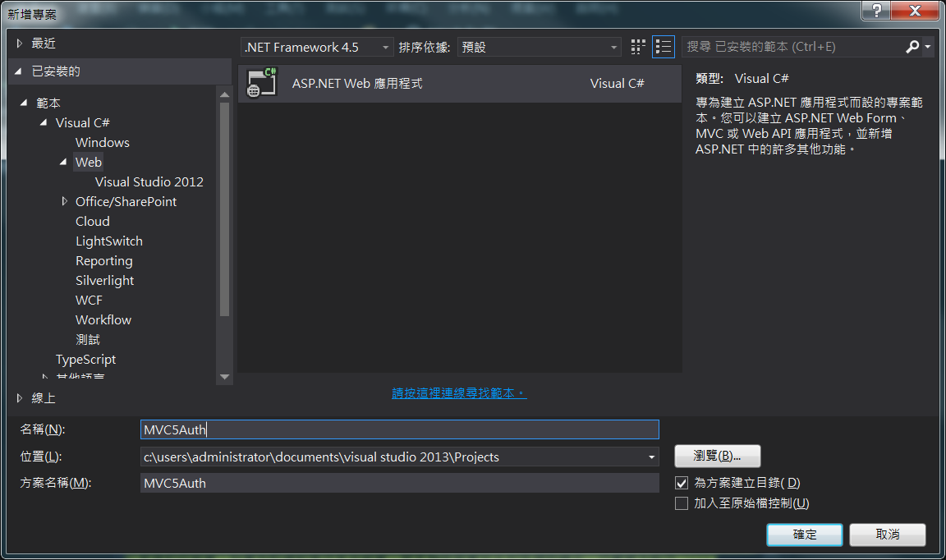Open the help question mark button
This screenshot has height=560, width=946.
click(877, 10)
